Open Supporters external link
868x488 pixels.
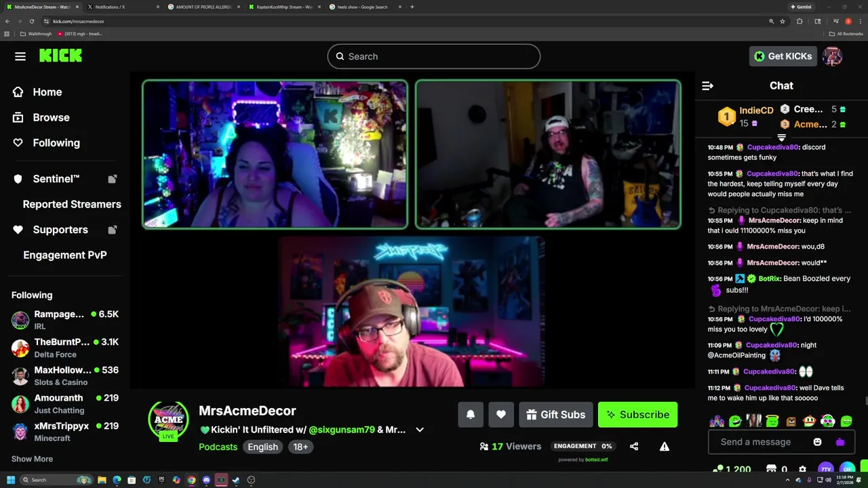(65, 230)
